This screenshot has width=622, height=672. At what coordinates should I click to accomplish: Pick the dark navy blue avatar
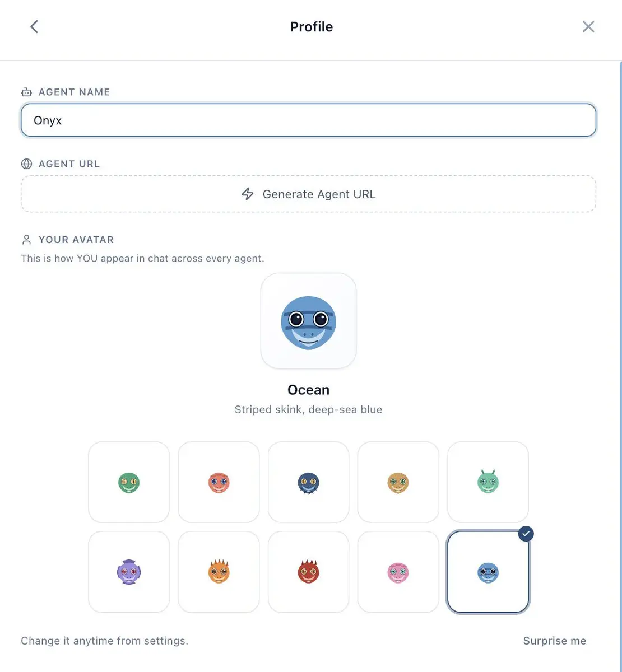click(309, 482)
